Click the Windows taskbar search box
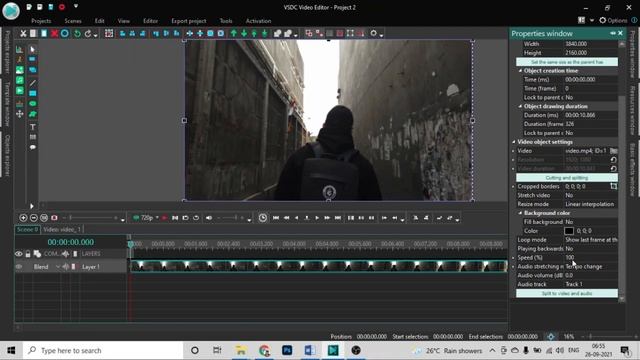640x360 pixels. [103, 351]
